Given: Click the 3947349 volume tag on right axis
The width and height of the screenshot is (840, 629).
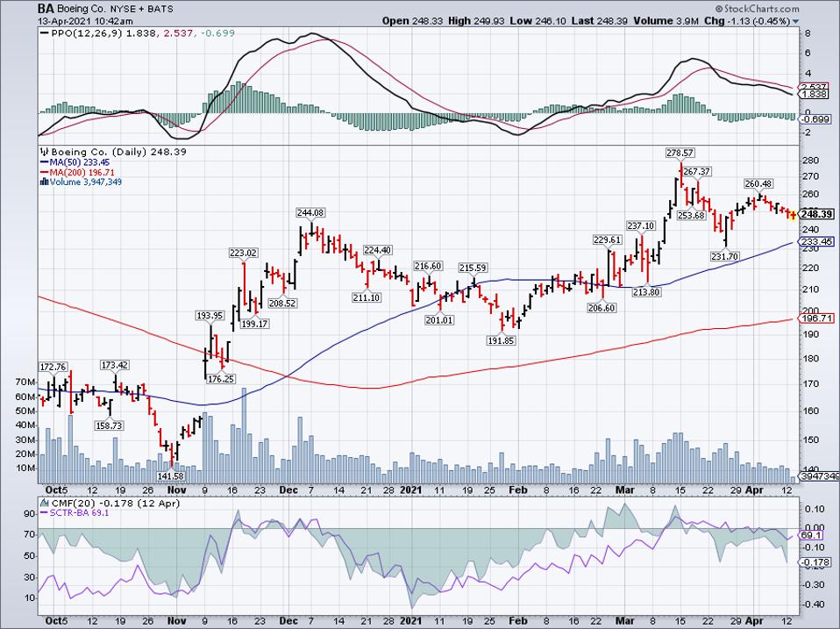Looking at the screenshot, I should pos(819,476).
